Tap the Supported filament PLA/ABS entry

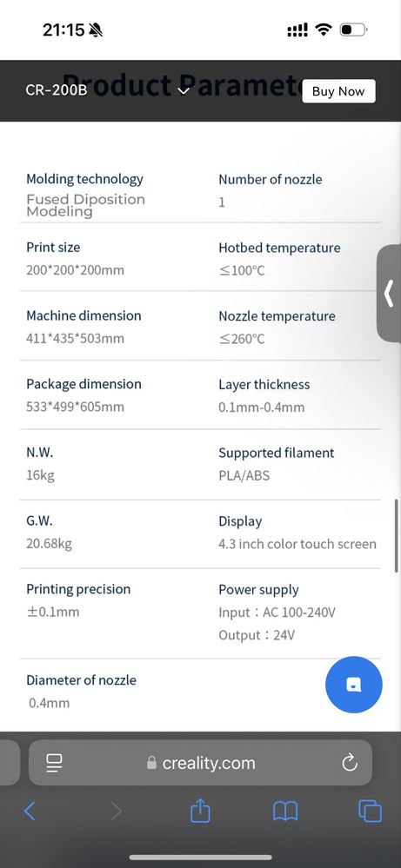[x=277, y=464]
